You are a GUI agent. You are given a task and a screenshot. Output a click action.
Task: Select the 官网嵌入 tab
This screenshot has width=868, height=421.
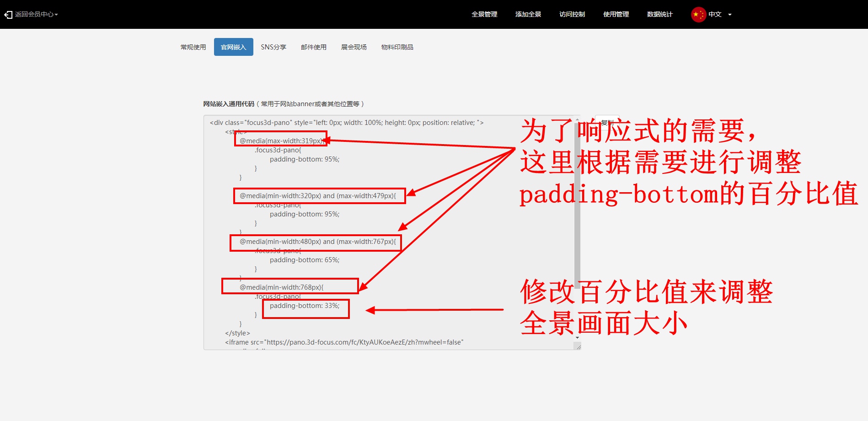[x=233, y=47]
